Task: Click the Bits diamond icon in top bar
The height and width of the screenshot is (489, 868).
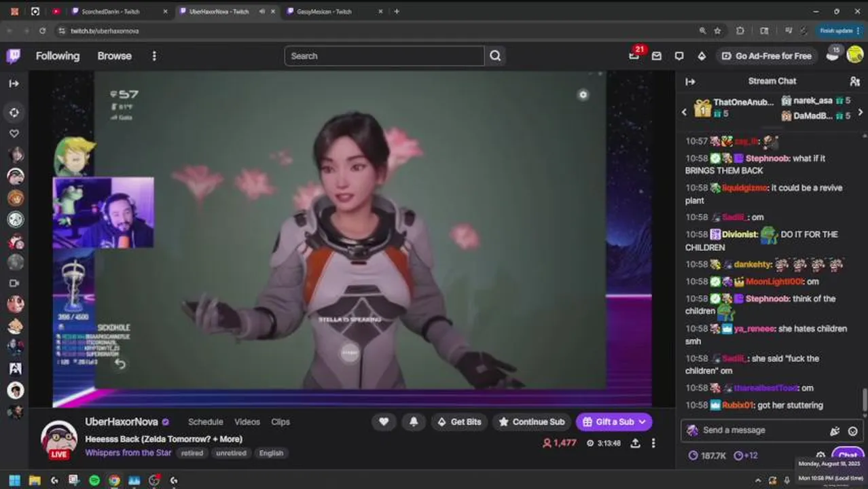Action: (x=702, y=56)
